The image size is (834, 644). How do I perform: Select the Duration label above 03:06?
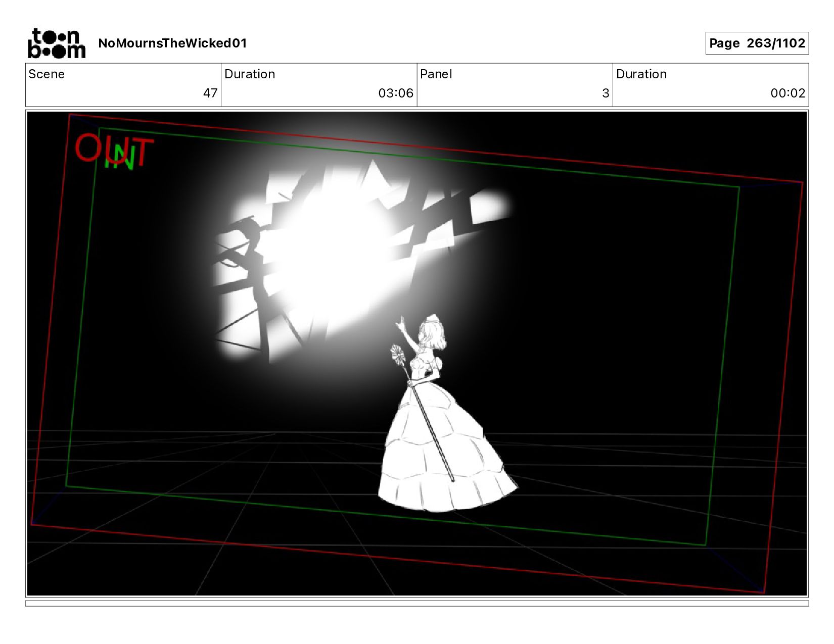250,74
